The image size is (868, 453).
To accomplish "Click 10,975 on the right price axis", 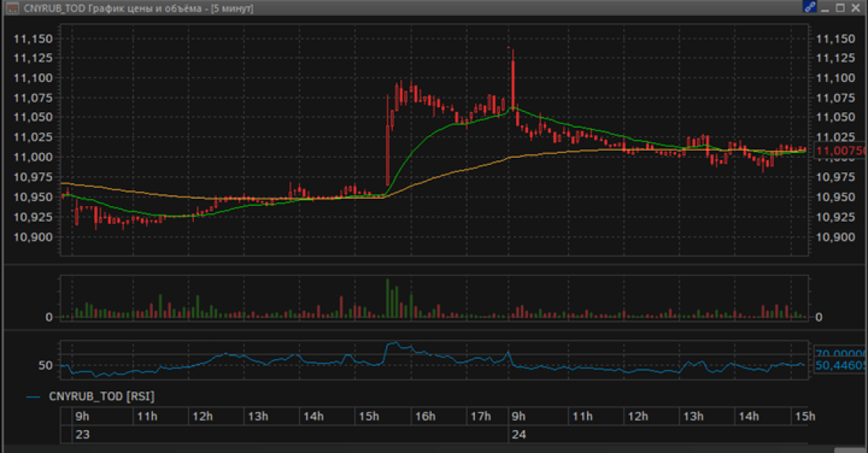I will [x=836, y=178].
